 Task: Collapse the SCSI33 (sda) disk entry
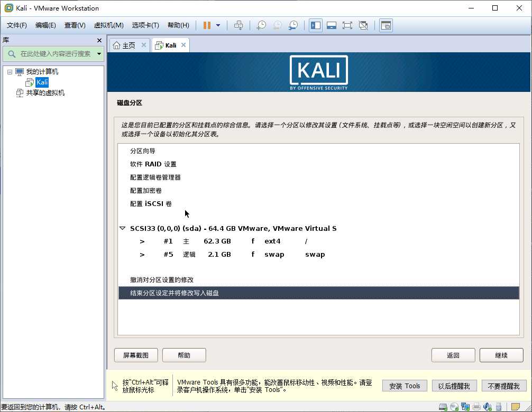click(x=123, y=228)
